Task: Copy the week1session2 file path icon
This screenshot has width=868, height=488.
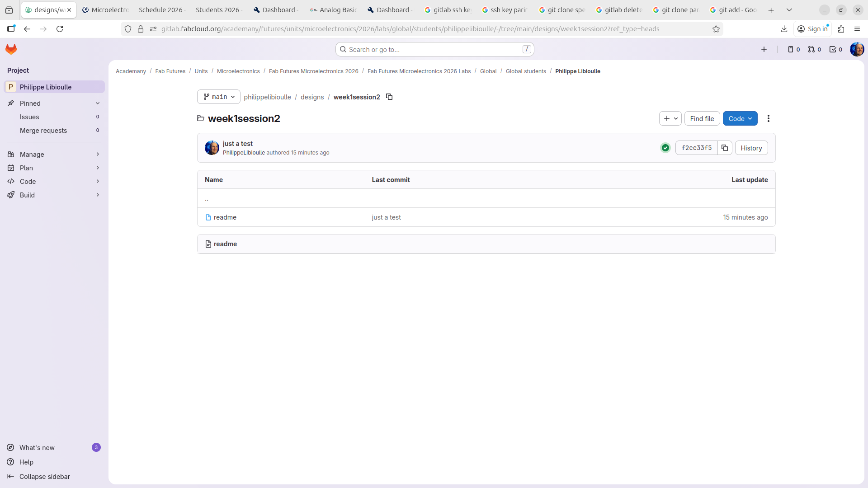Action: point(389,97)
